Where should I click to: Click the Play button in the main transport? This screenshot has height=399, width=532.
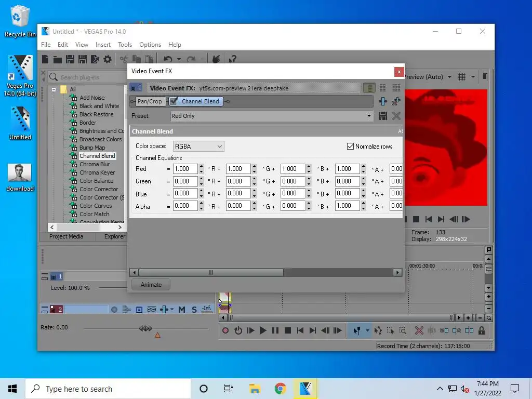[262, 330]
